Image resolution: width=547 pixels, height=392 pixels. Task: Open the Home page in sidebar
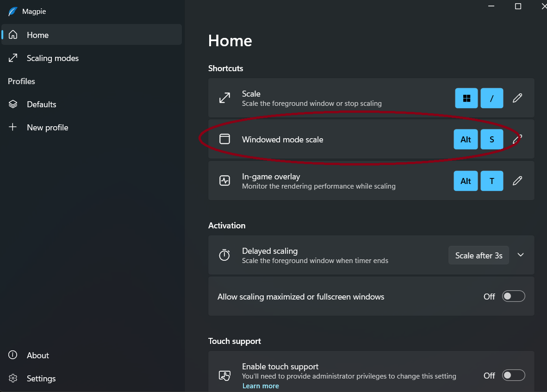click(37, 35)
